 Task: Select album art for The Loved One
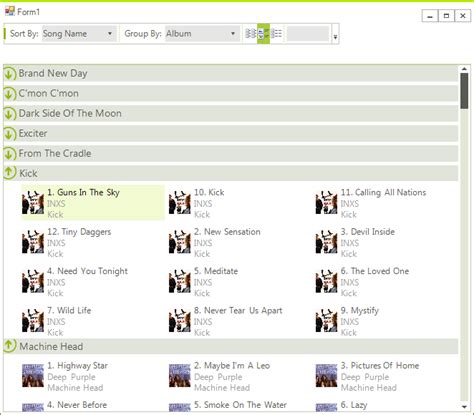[326, 281]
